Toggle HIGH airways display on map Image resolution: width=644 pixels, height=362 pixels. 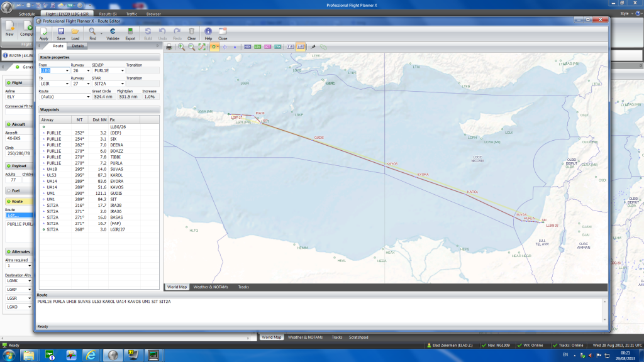(x=247, y=47)
